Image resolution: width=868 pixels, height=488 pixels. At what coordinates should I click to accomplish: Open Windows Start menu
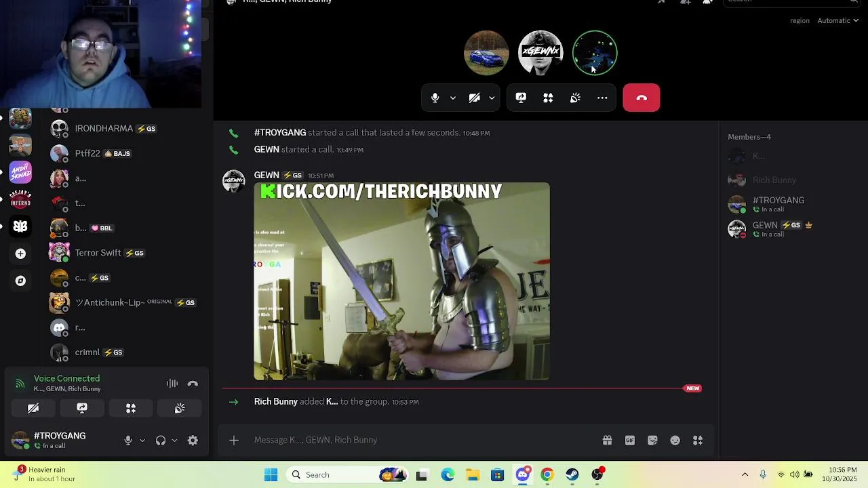click(x=271, y=474)
